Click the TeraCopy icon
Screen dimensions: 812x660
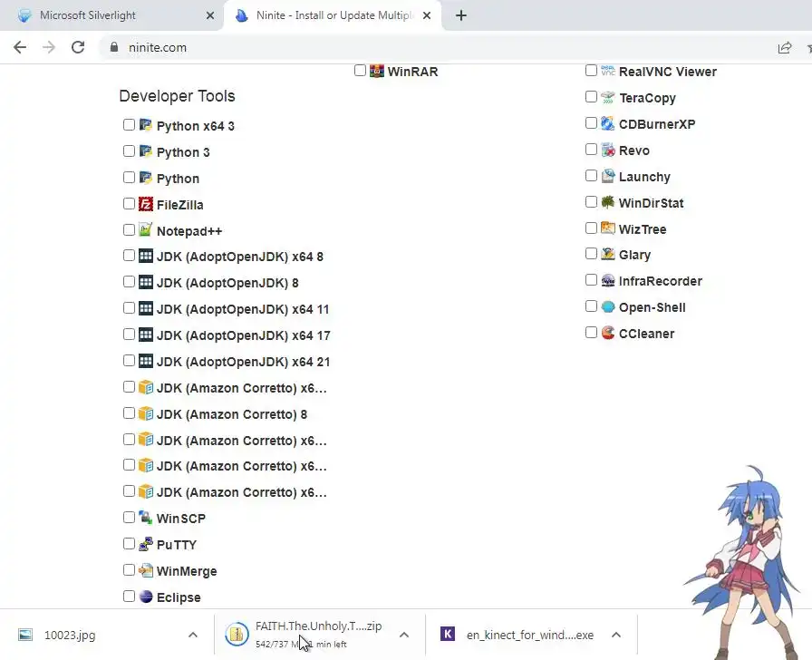(x=608, y=97)
